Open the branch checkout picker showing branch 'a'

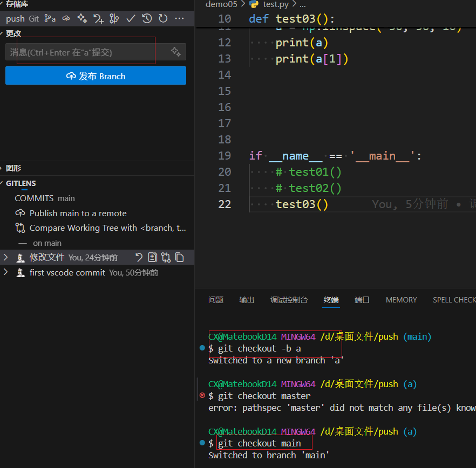[x=50, y=18]
